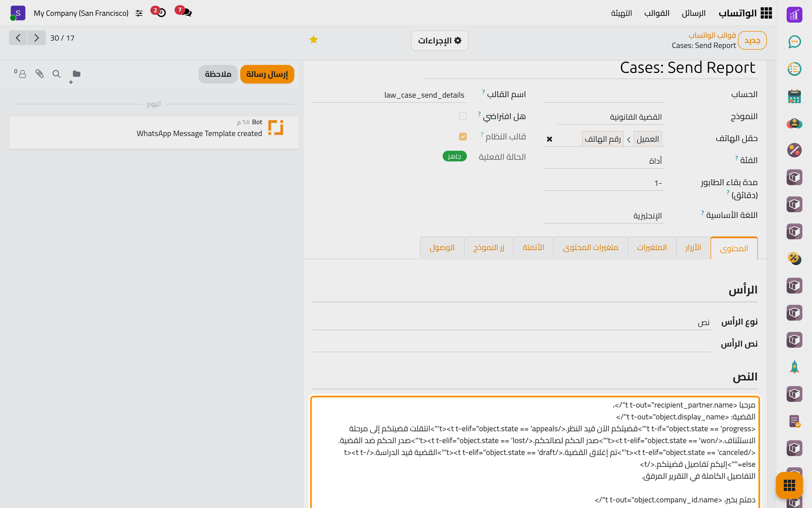Switch to the المحتوى tab
The width and height of the screenshot is (812, 508).
coord(734,248)
